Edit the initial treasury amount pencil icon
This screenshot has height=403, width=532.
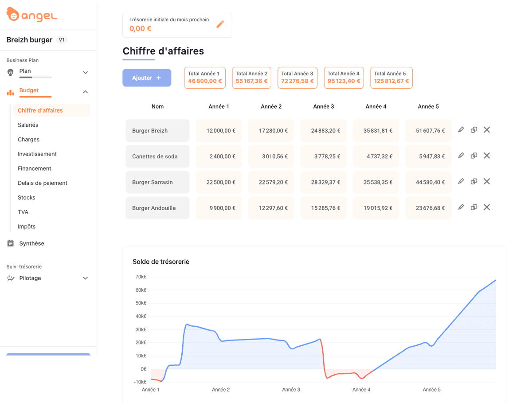coord(220,24)
